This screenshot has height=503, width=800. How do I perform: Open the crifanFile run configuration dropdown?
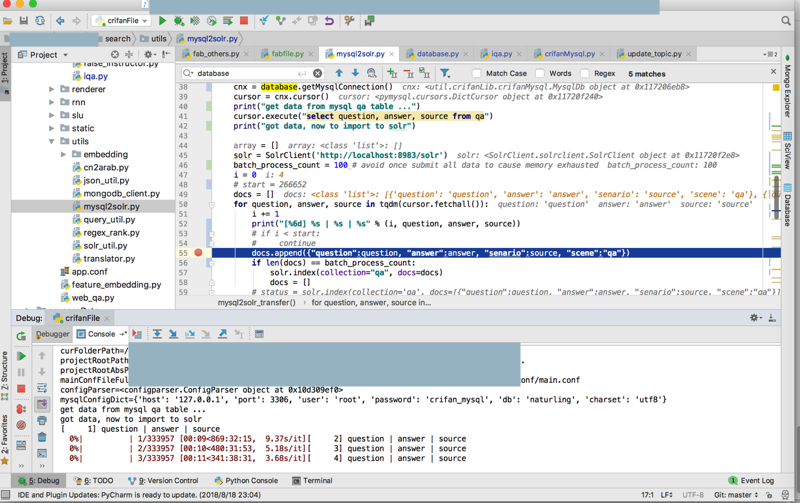[x=122, y=20]
